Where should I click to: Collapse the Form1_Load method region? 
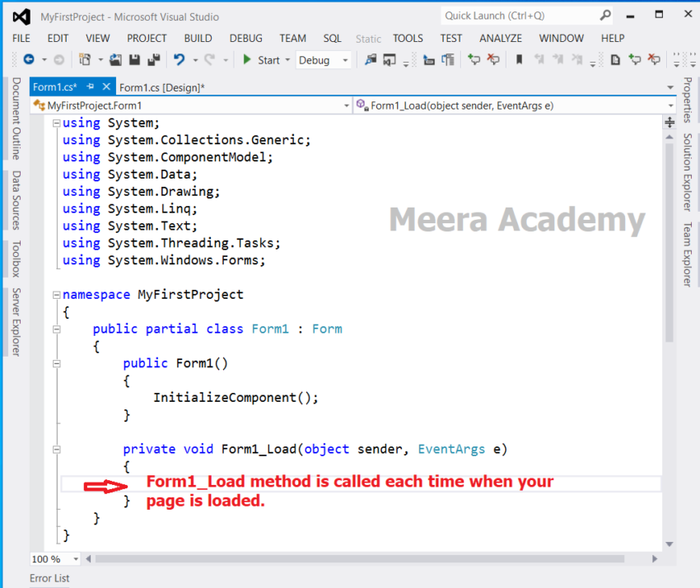tap(56, 449)
